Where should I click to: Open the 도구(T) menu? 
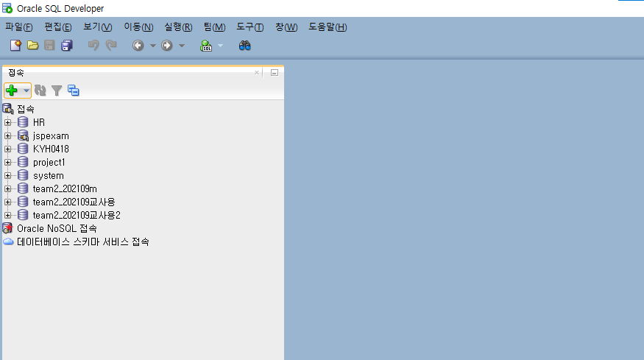250,27
